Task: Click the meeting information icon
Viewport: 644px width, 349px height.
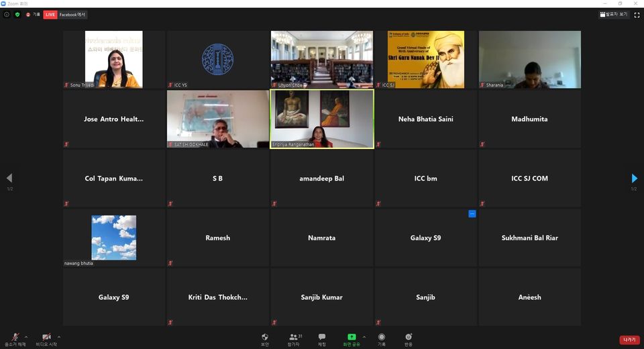Action: pyautogui.click(x=7, y=14)
